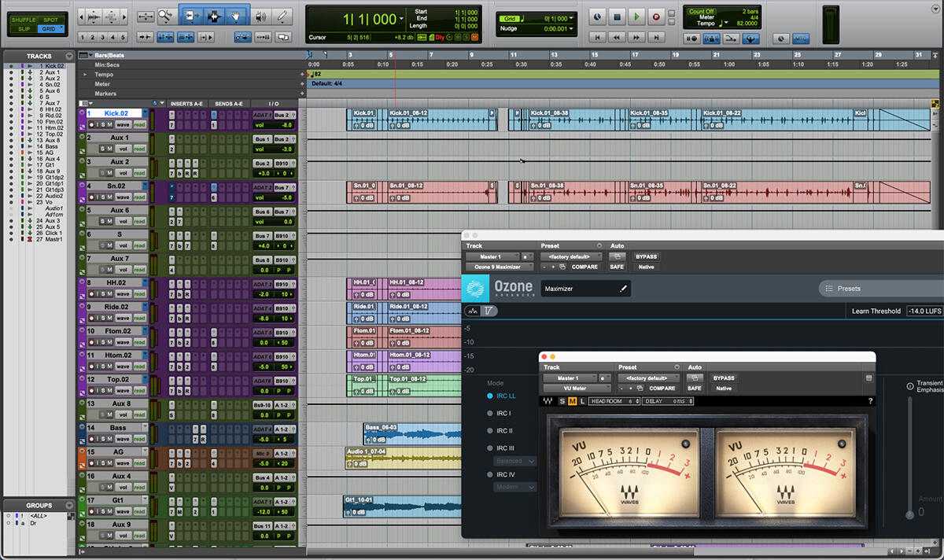The height and width of the screenshot is (560, 944).
Task: Select the Zoomer magnifier tool
Action: coord(165,16)
